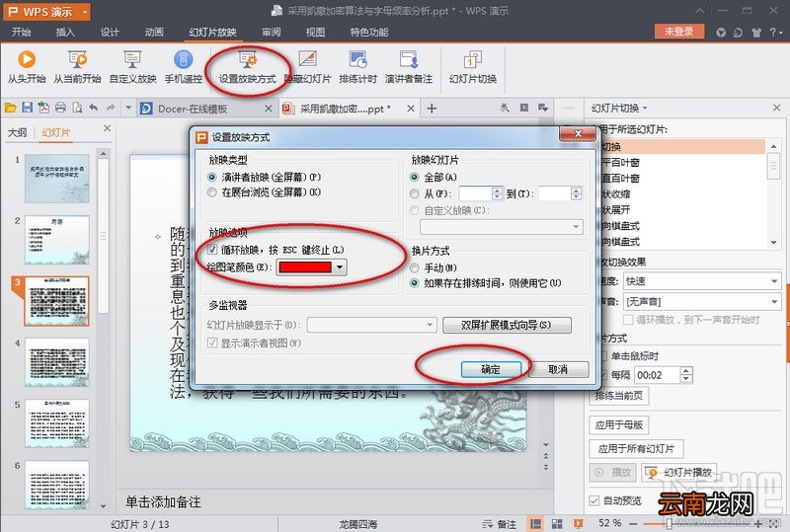
Task: Increase the from-slide spinner value
Action: click(x=498, y=190)
